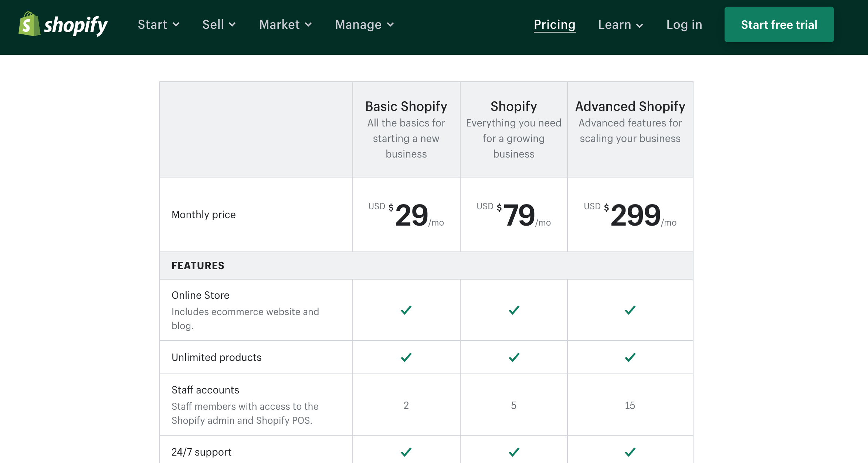The image size is (868, 463).
Task: Open the Market dropdown menu
Action: point(285,24)
